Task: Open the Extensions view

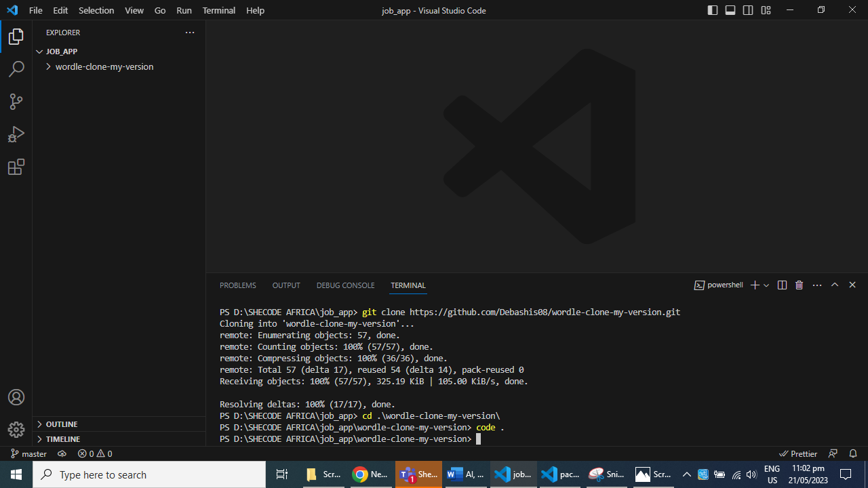Action: pyautogui.click(x=16, y=167)
